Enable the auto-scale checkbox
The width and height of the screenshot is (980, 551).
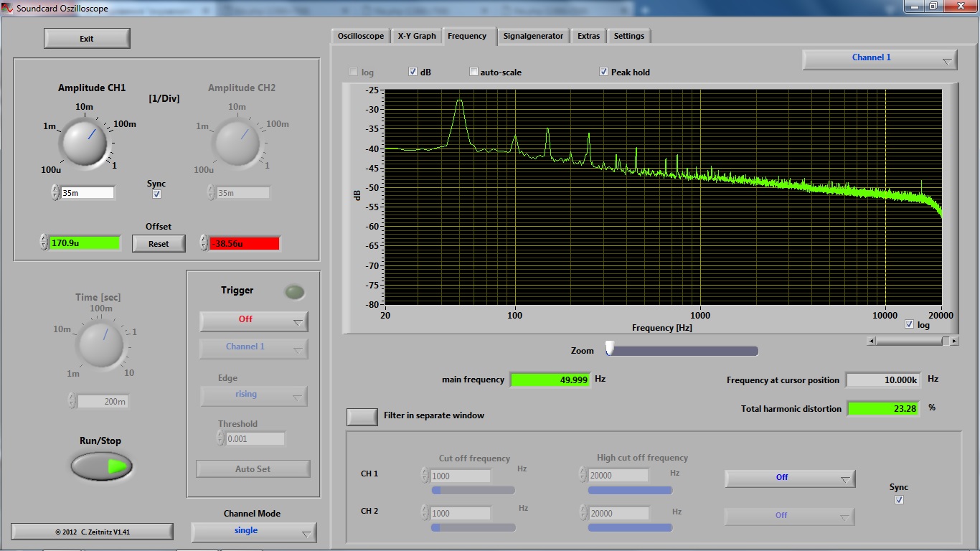[x=473, y=72]
